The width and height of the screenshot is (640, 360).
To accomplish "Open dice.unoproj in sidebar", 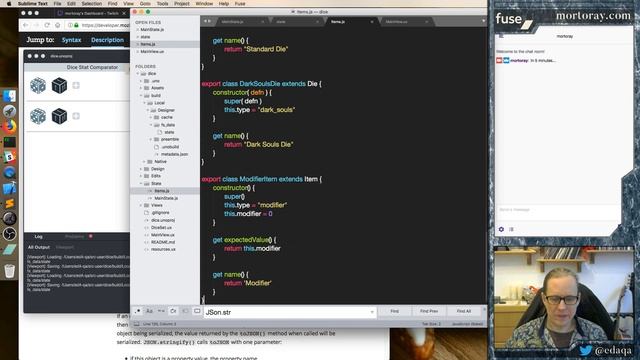I will (x=163, y=220).
